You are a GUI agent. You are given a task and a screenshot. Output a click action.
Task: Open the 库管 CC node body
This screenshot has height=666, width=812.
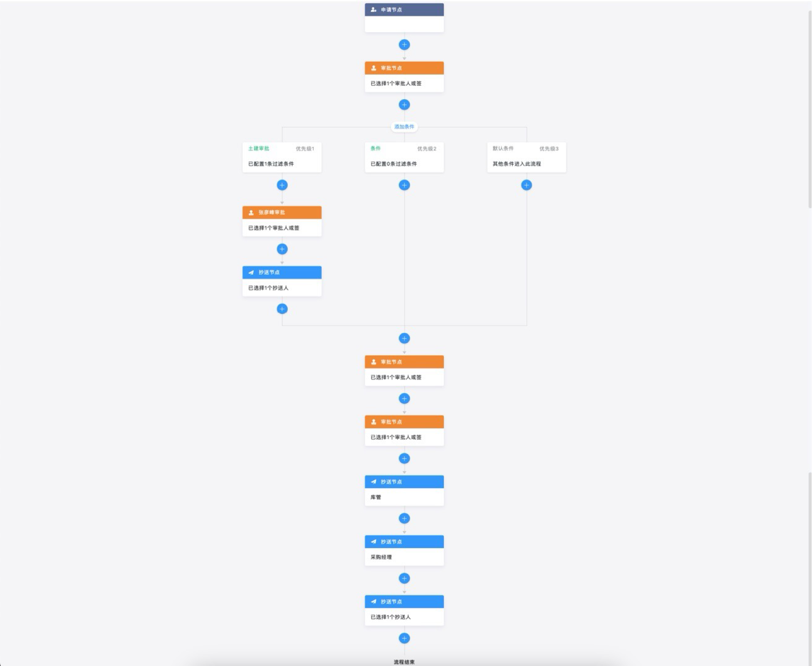click(x=404, y=497)
